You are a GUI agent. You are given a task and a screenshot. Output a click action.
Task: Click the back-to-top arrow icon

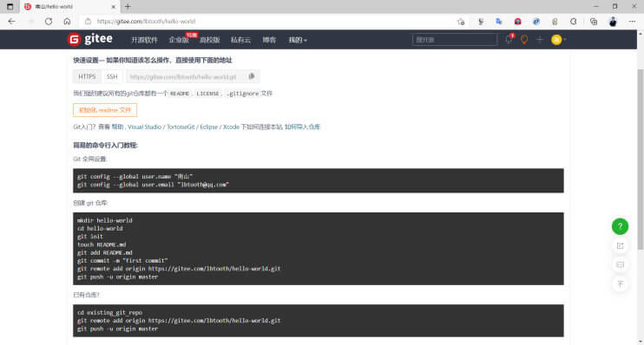[x=621, y=283]
